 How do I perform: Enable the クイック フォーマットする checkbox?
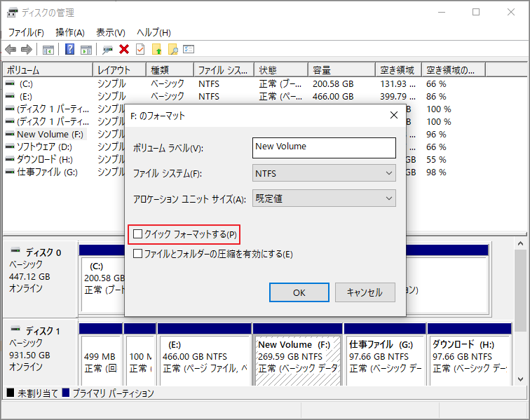(138, 233)
